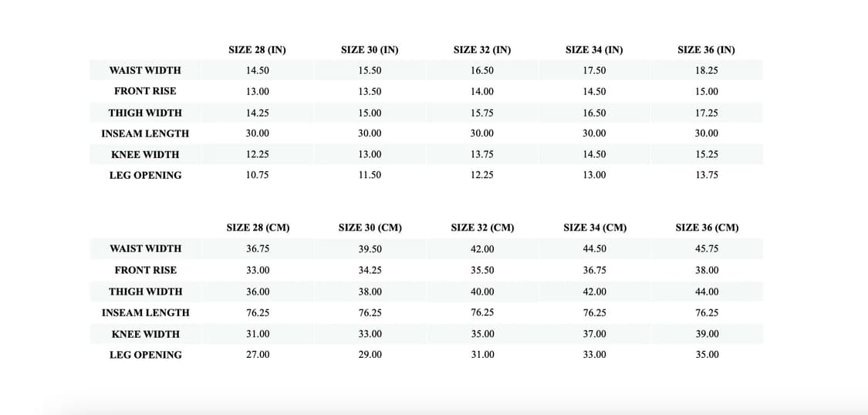Select the 39.50 waist width value
Image resolution: width=868 pixels, height=415 pixels.
pyautogui.click(x=370, y=248)
